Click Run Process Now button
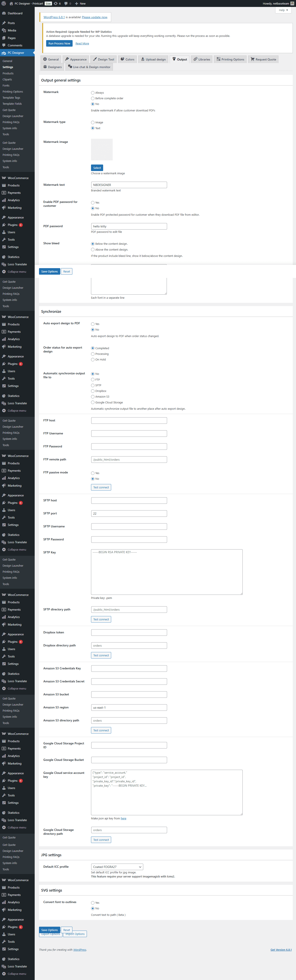The image size is (296, 980). [59, 43]
